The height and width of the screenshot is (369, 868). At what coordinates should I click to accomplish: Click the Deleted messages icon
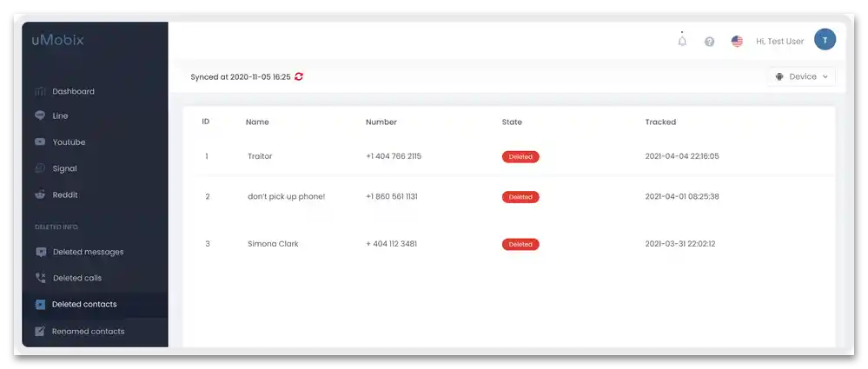(41, 252)
